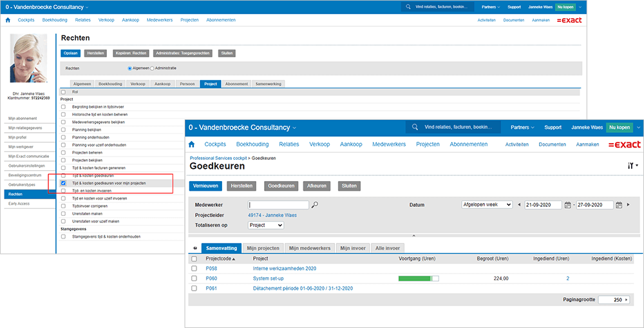644x328 pixels.
Task: Select the Algemeen radio button
Action: [x=130, y=68]
